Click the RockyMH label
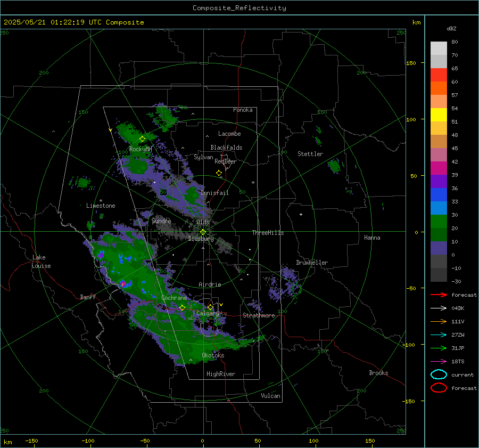 [141, 149]
